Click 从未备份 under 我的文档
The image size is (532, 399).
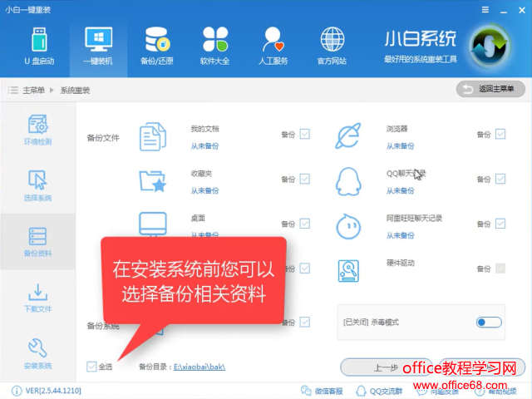tap(204, 146)
